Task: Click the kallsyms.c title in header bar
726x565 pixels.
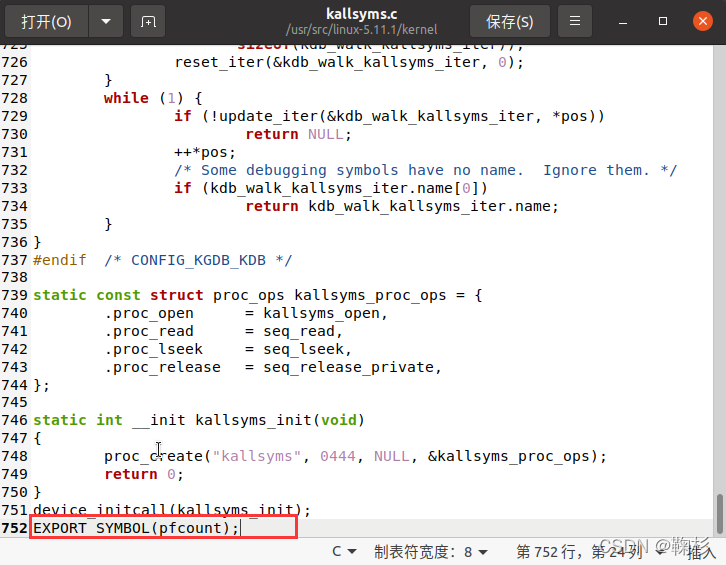Action: [x=362, y=13]
